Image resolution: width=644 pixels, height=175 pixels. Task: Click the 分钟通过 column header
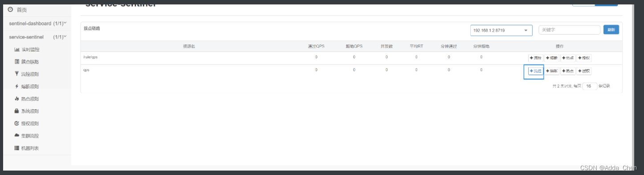449,46
